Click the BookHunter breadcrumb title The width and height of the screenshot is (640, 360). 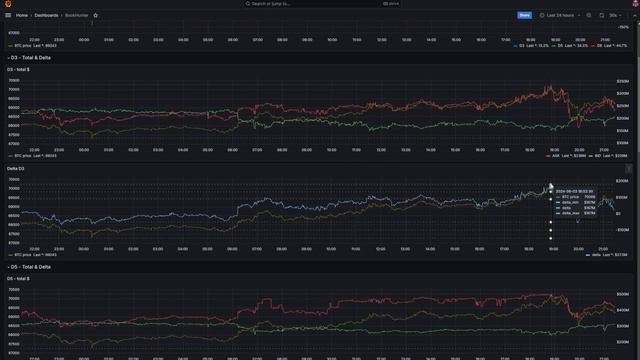tap(76, 16)
